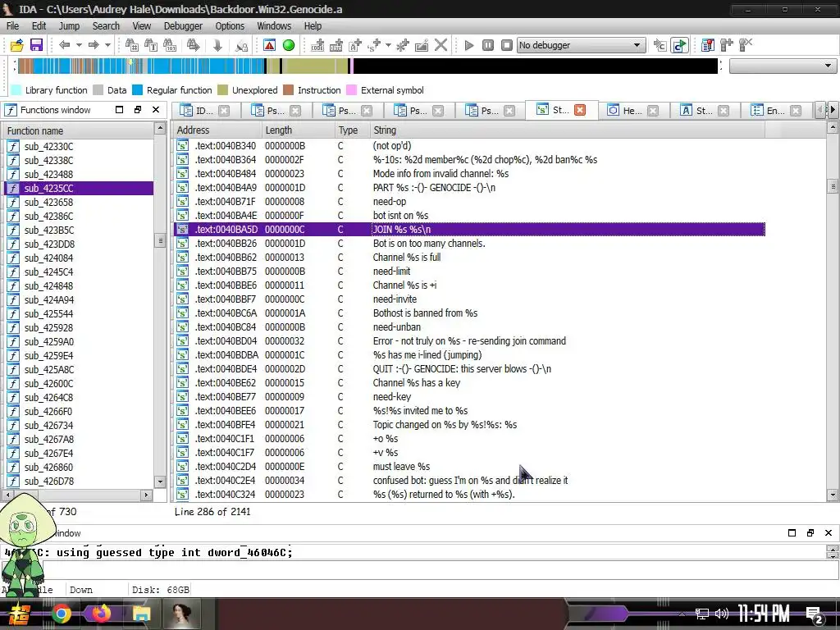
Task: Open the File menu
Action: (x=12, y=25)
